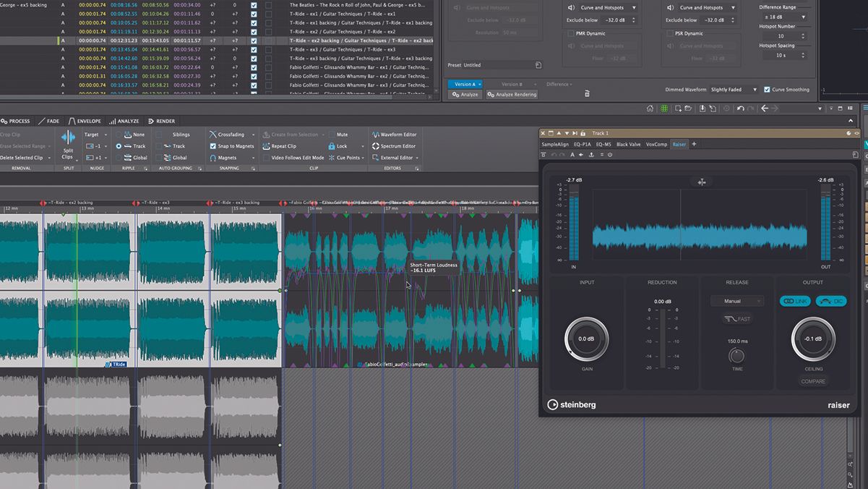
Task: Check the Mute clip checkbox
Action: point(332,135)
